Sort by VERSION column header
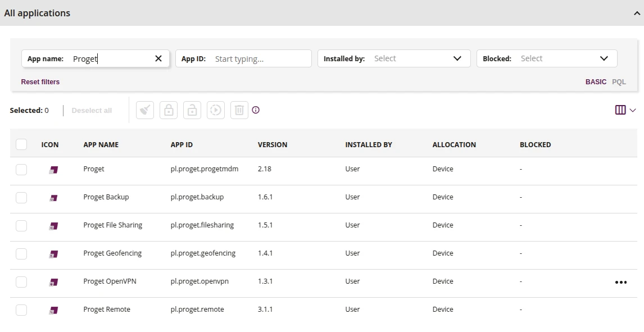 click(273, 144)
